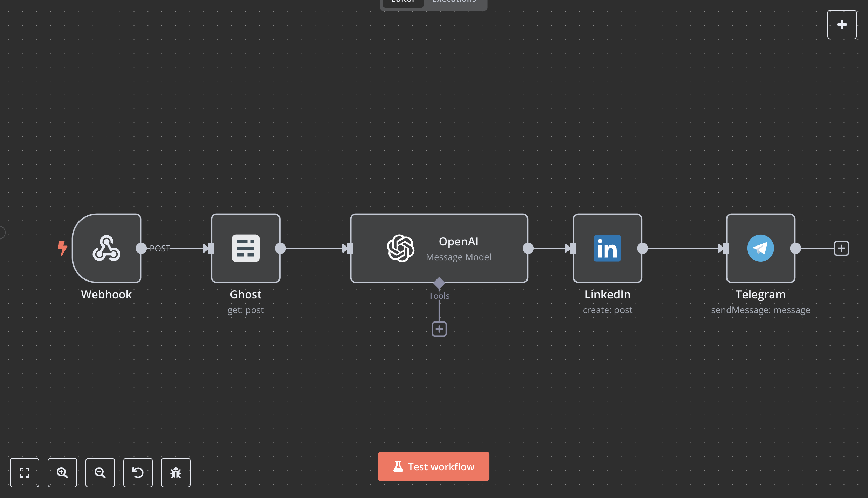Click the POST connection label near Webhook
Screen dimensions: 868x498
point(160,248)
